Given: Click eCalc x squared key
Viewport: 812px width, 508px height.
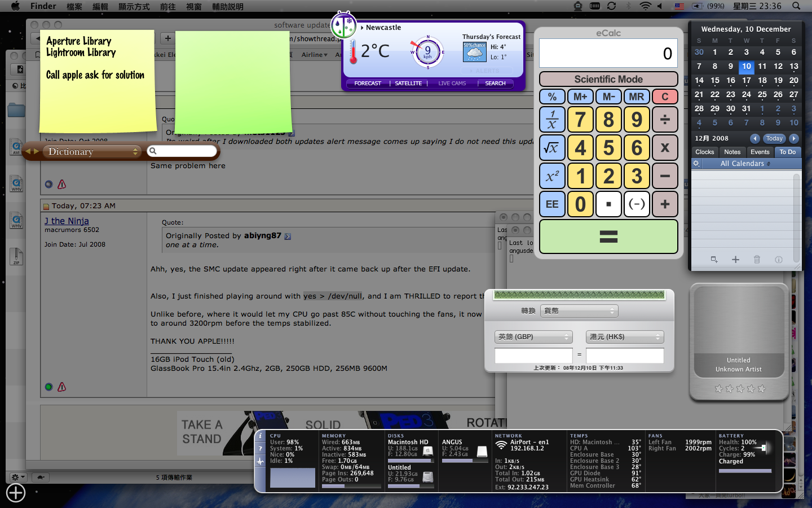Looking at the screenshot, I should point(552,176).
